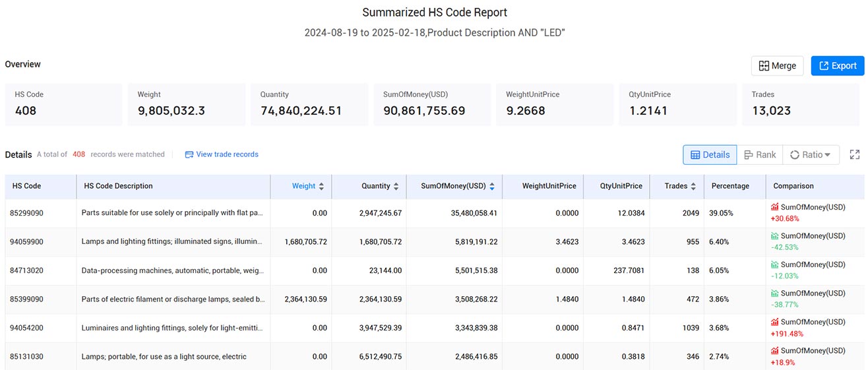The height and width of the screenshot is (370, 868).
Task: Click description 'Parts of electric filament or discharge lamps'
Action: pos(173,299)
